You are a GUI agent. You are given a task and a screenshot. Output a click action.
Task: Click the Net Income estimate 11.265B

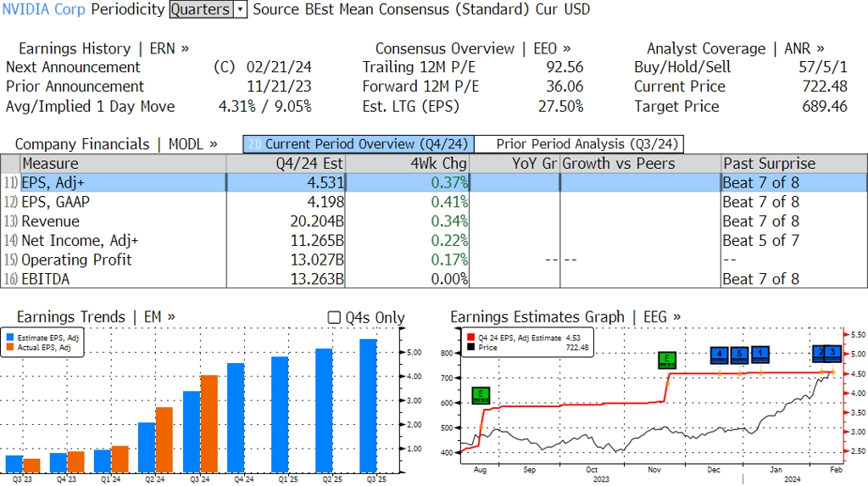[x=317, y=241]
